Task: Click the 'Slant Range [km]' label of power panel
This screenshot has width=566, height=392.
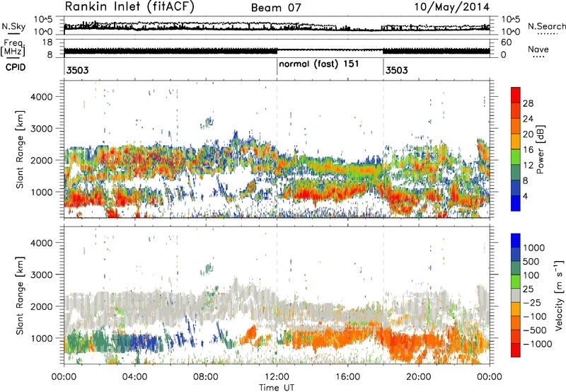Action: tap(20, 149)
